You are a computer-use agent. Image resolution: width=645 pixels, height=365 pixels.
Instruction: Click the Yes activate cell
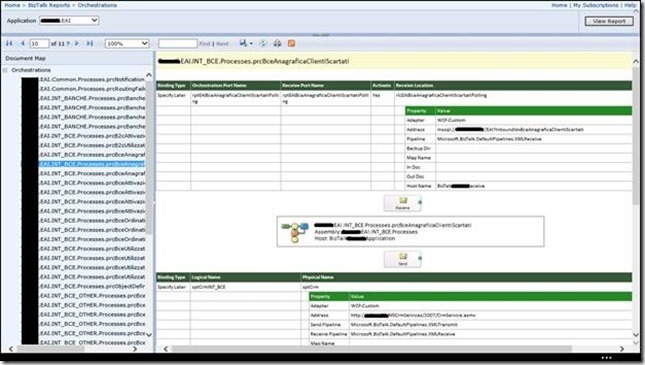[376, 95]
